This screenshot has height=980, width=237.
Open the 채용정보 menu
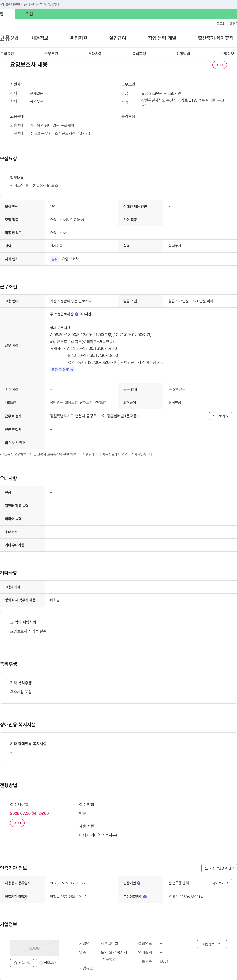(40, 38)
